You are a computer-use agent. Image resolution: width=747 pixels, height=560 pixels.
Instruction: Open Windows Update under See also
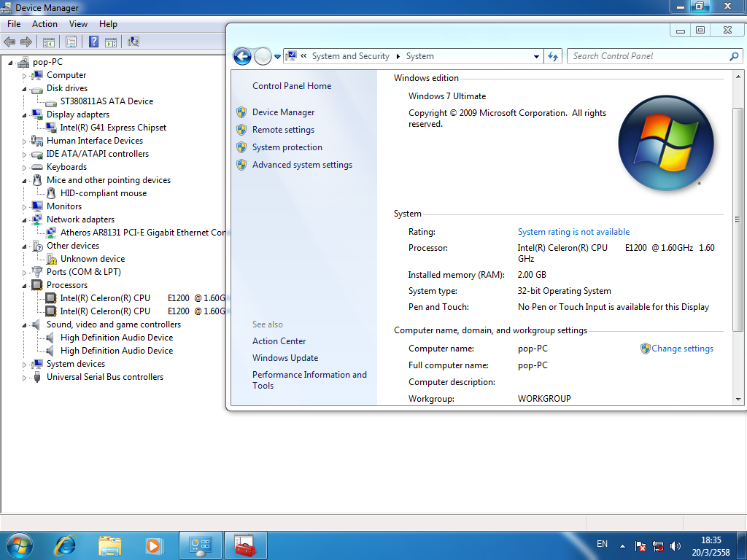pyautogui.click(x=285, y=358)
